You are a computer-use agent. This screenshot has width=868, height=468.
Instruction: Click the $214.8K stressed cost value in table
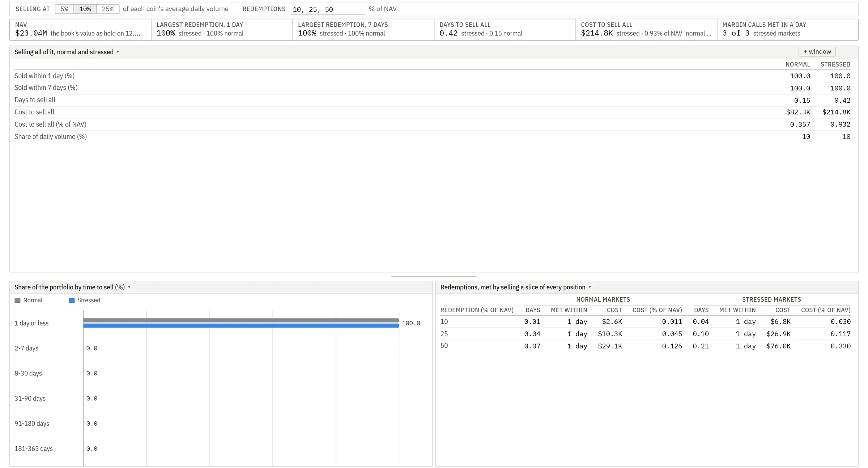[x=836, y=112]
